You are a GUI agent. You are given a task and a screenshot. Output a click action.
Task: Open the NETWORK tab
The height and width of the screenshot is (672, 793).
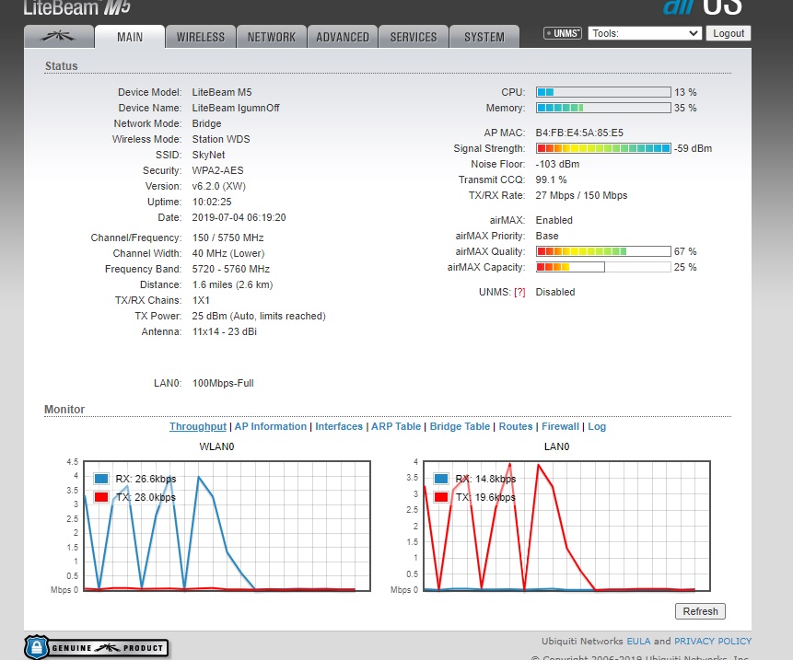click(x=272, y=37)
